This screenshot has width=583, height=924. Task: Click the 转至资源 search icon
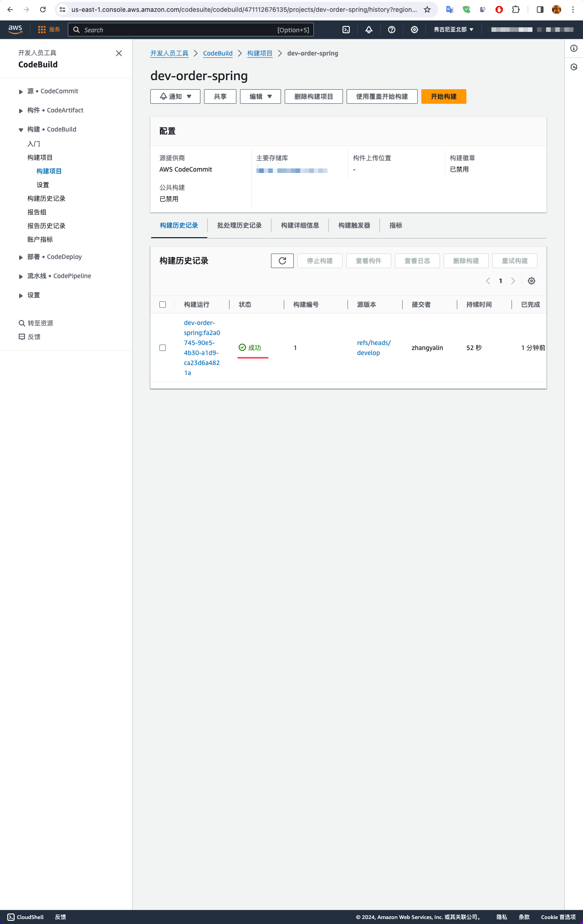(21, 323)
